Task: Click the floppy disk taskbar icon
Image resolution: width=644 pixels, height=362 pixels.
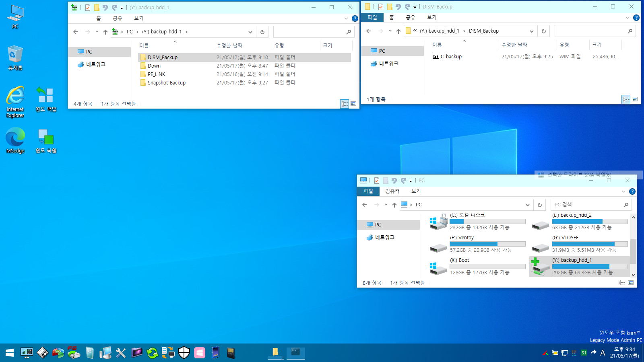Action: (x=42, y=353)
